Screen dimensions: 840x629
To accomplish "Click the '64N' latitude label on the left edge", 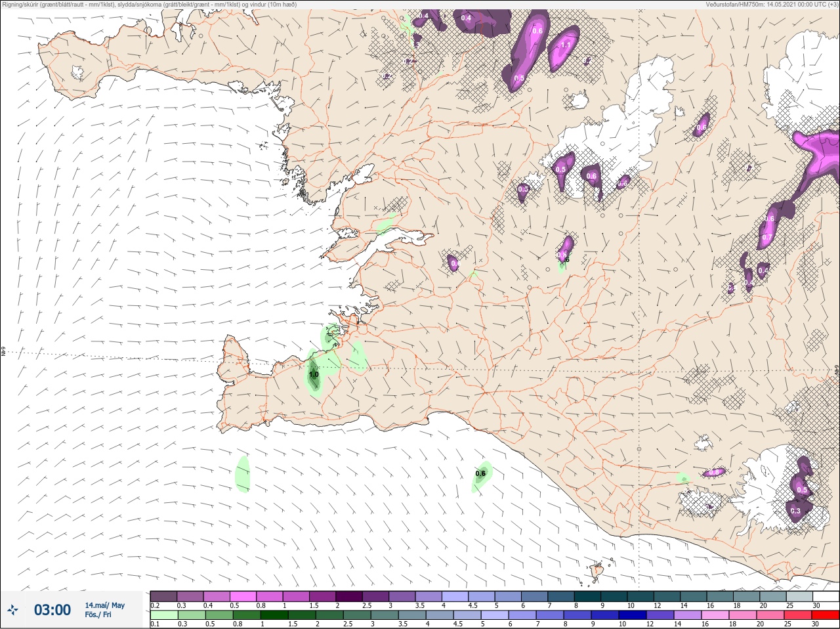I will [3, 353].
